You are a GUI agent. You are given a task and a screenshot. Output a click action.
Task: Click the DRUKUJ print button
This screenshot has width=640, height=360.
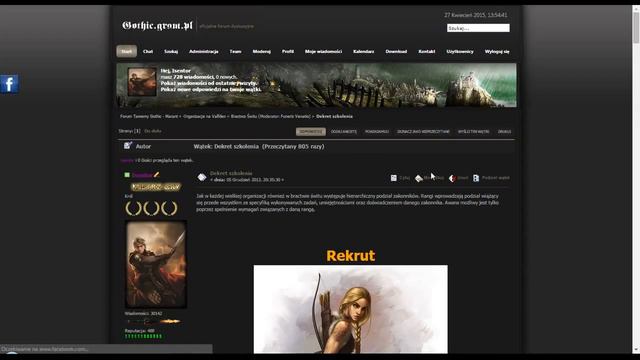point(504,131)
